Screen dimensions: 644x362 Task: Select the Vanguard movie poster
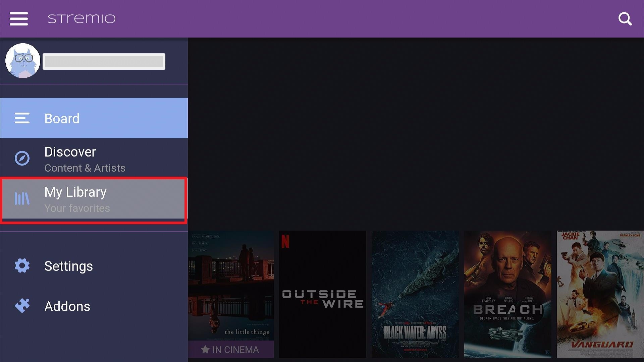click(x=600, y=294)
